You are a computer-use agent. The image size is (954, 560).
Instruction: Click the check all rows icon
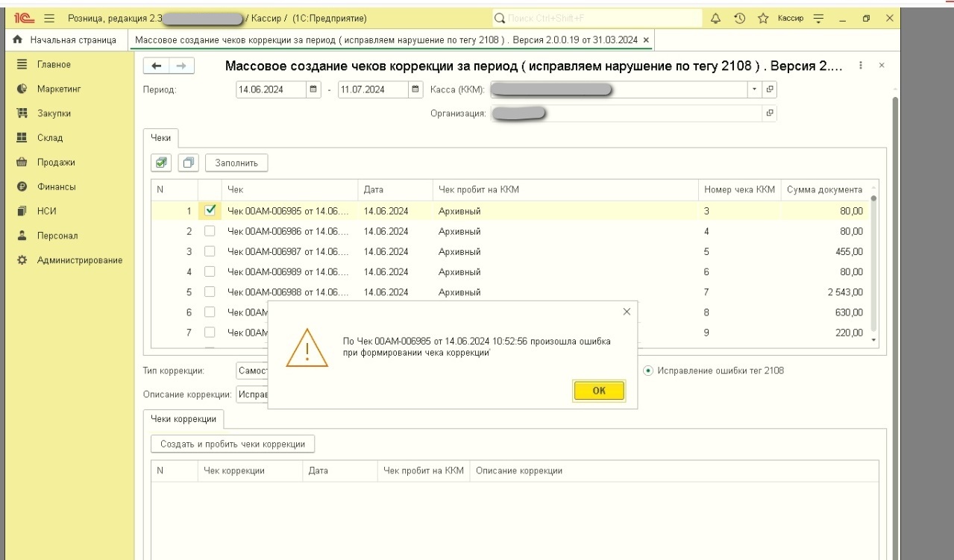[x=161, y=162]
